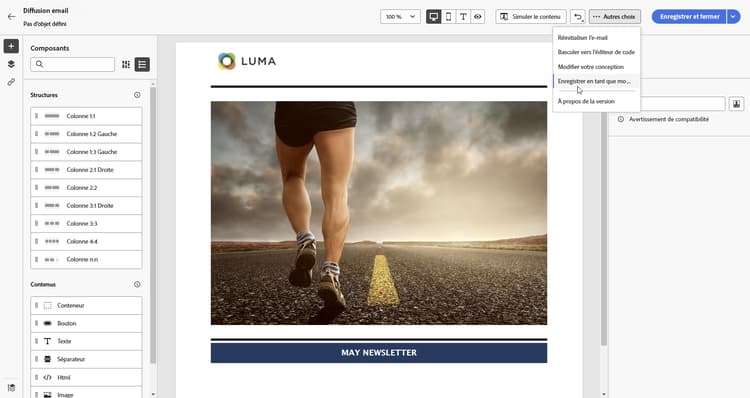
Task: Select Colonne 1:3 Gauche structure
Action: click(87, 152)
